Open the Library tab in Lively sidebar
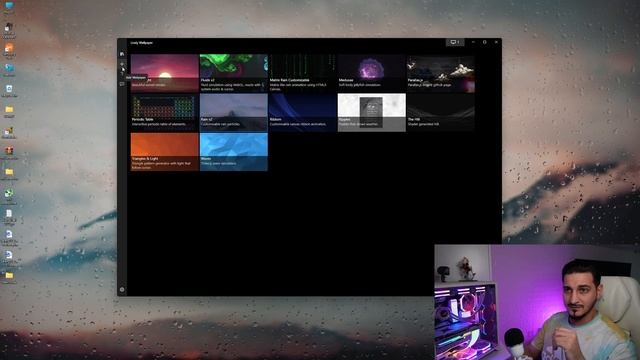The width and height of the screenshot is (640, 360). [x=122, y=54]
